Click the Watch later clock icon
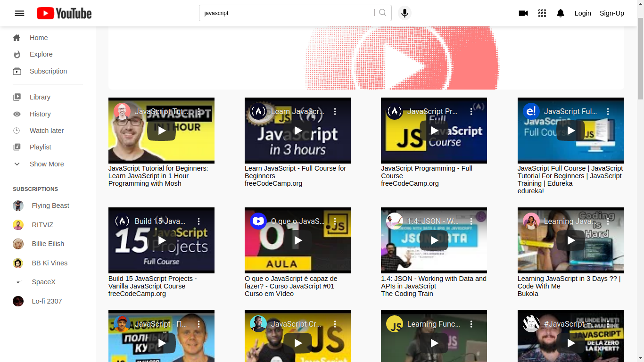644x362 pixels. click(x=17, y=131)
